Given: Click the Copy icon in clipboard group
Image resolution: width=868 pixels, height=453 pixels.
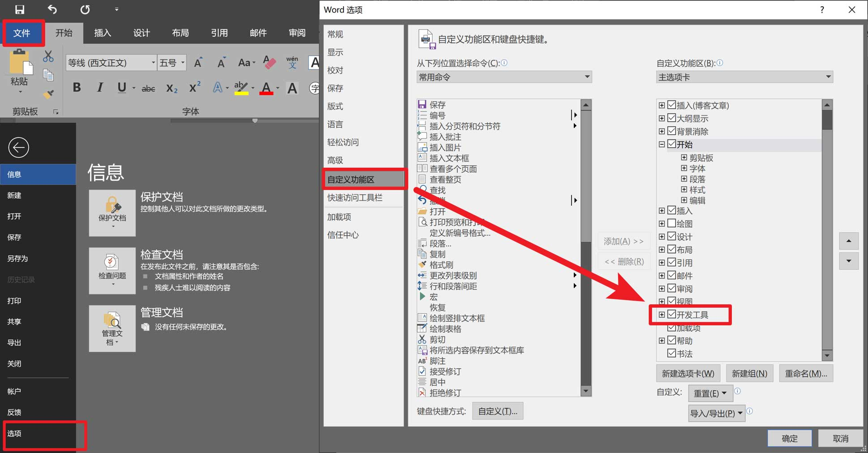Looking at the screenshot, I should click(x=48, y=75).
